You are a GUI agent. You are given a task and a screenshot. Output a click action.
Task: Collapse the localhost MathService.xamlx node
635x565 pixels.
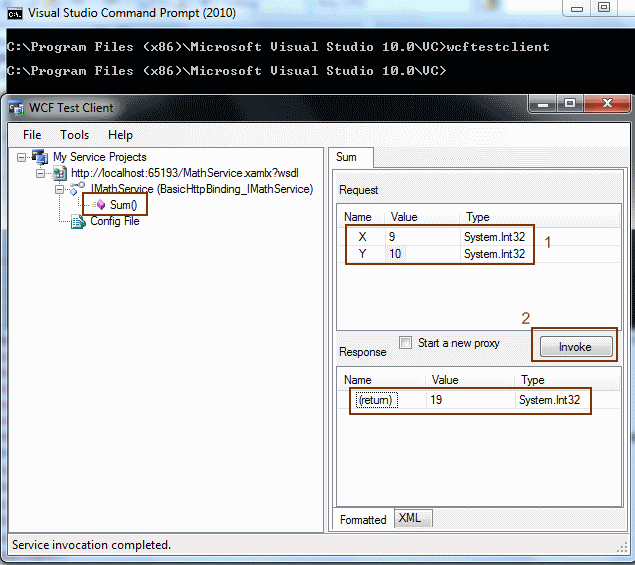41,173
